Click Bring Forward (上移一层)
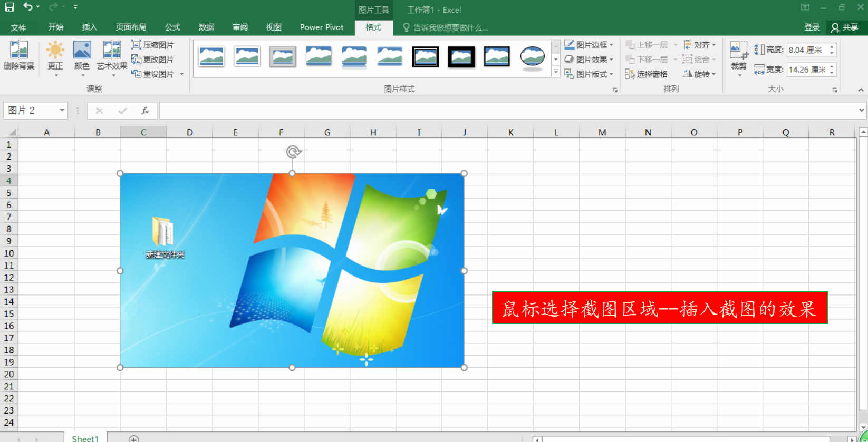 click(x=647, y=45)
